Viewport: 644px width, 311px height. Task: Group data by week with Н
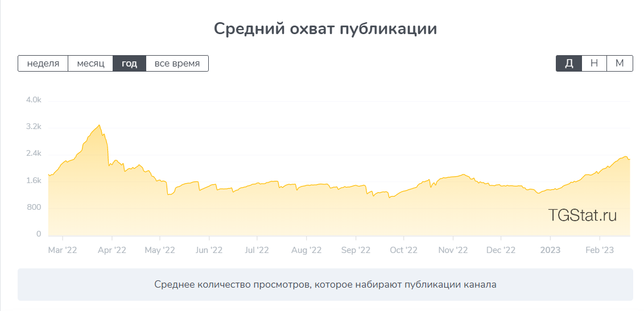click(595, 64)
